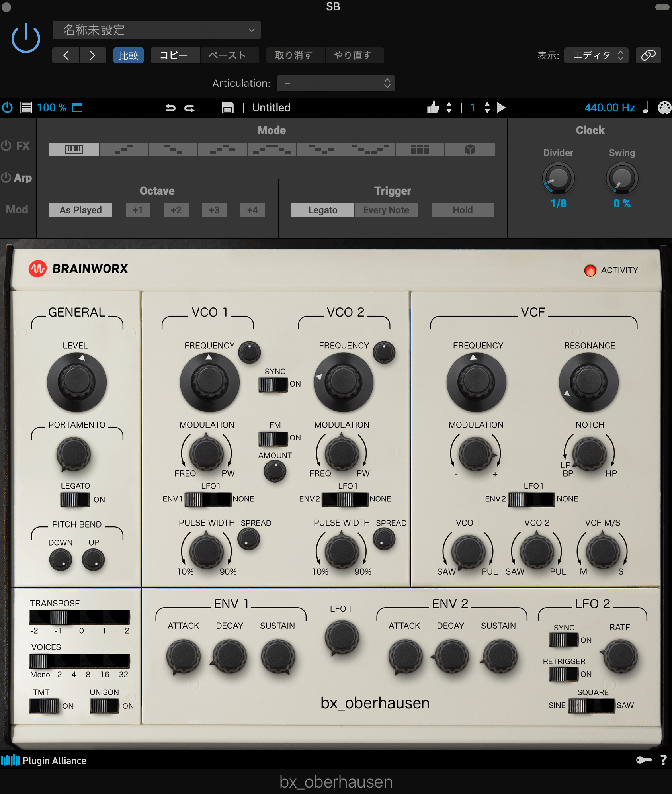Click the コピー copy button
672x794 pixels.
pos(175,55)
